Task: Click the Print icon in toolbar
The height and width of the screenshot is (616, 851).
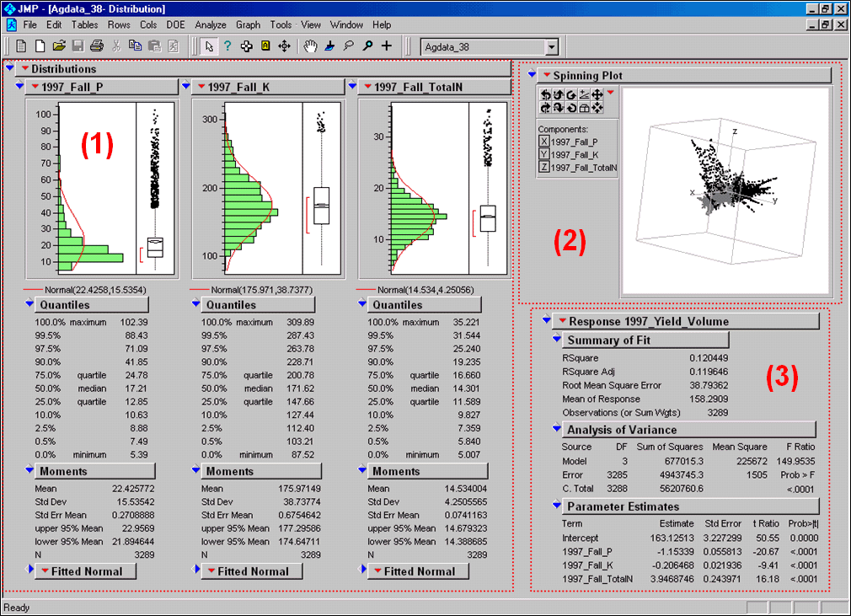Action: tap(96, 46)
